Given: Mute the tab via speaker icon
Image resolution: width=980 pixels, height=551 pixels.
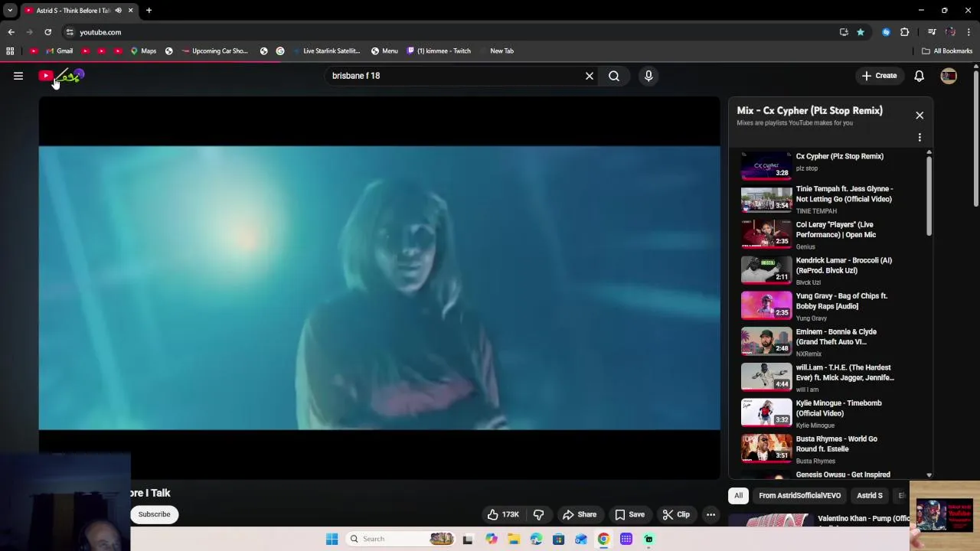Looking at the screenshot, I should tap(118, 11).
